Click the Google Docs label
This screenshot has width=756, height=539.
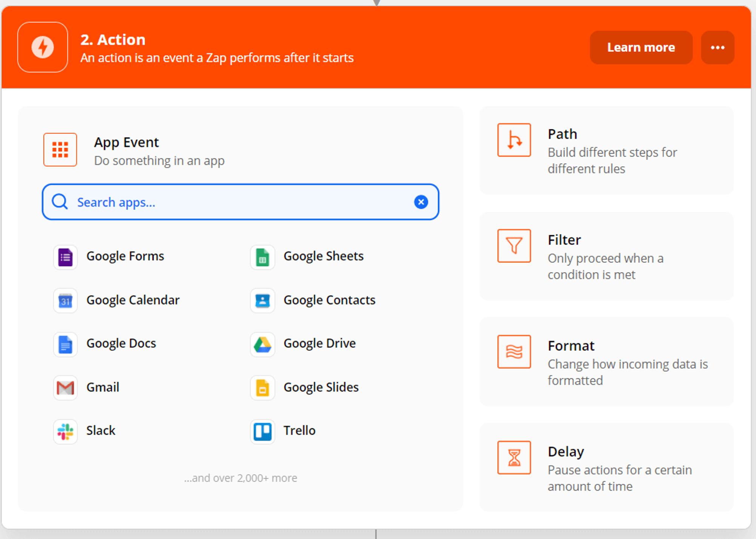click(121, 344)
